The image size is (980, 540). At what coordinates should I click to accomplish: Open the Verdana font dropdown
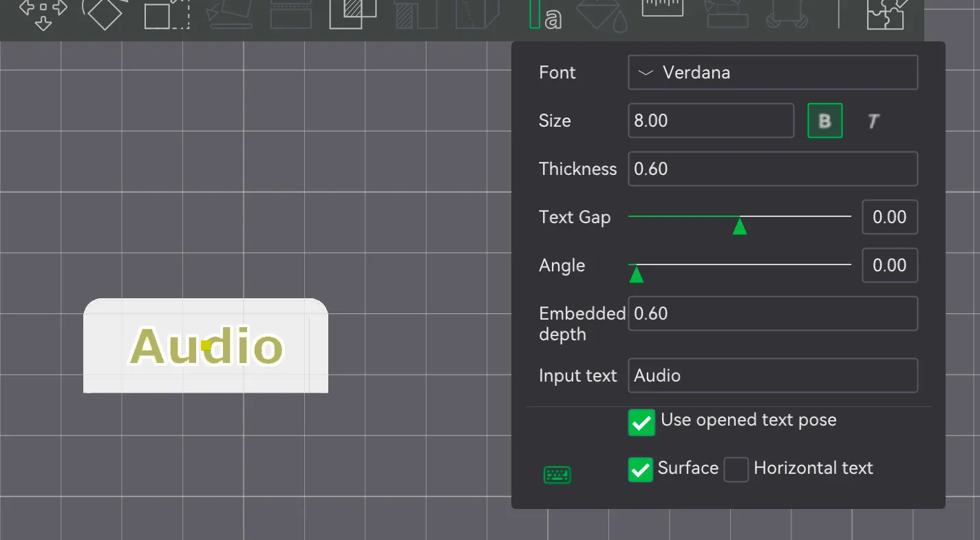click(773, 72)
